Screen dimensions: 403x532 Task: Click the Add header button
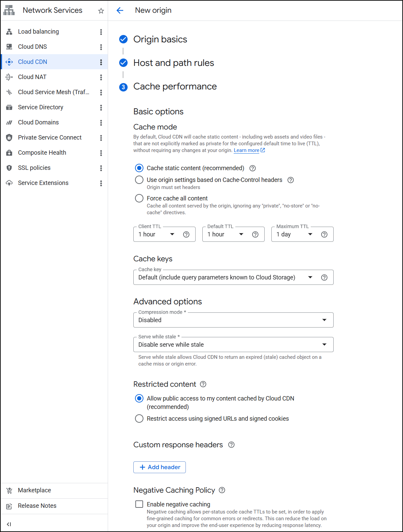[x=160, y=467]
